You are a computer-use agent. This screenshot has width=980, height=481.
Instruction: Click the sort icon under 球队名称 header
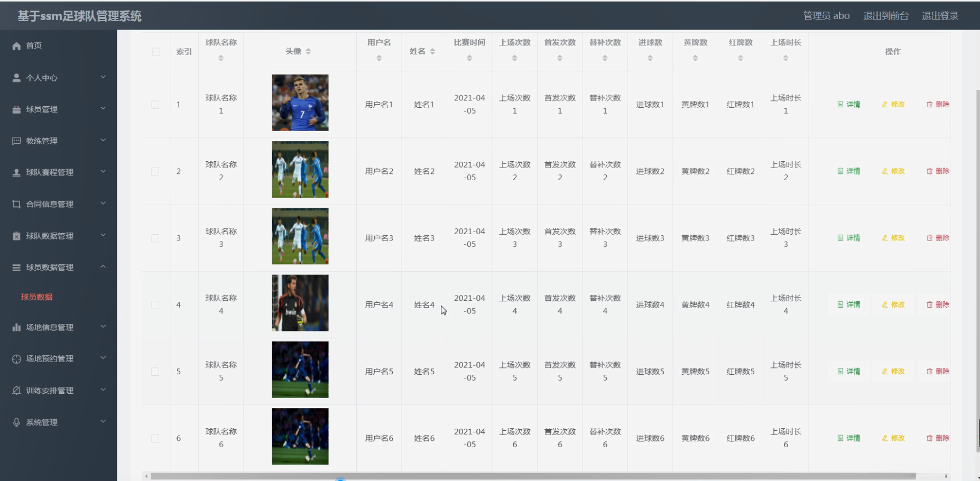(221, 58)
